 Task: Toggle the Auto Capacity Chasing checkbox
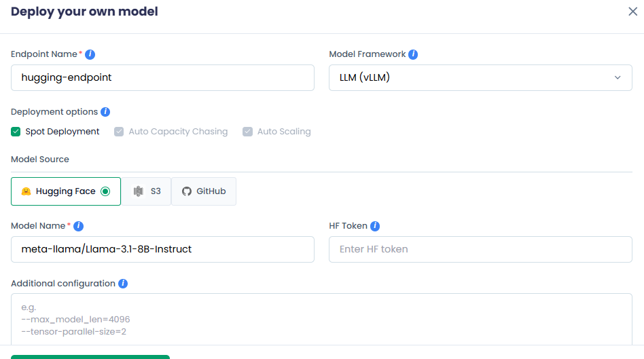click(119, 132)
